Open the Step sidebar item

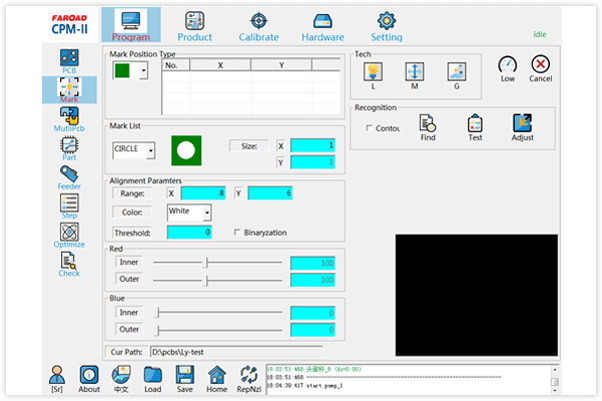pyautogui.click(x=69, y=206)
